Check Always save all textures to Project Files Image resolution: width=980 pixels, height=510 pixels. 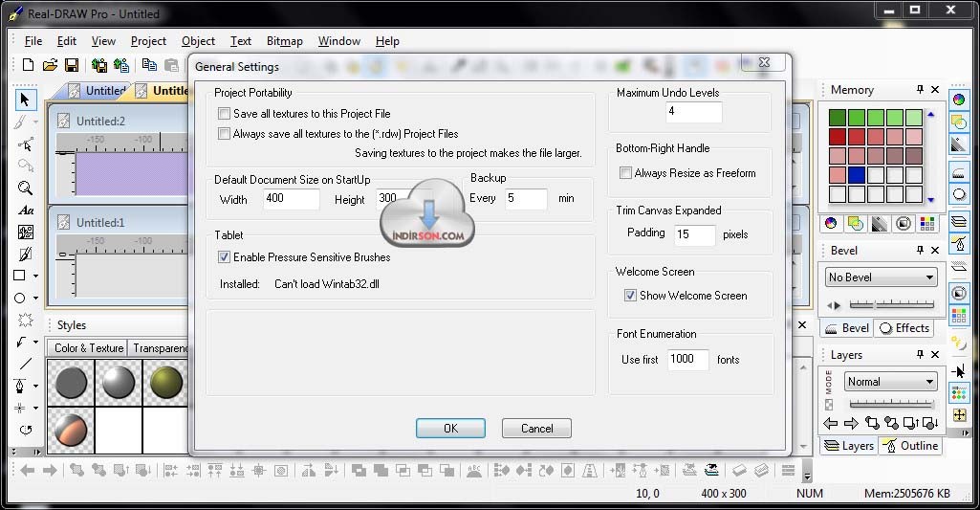(224, 133)
